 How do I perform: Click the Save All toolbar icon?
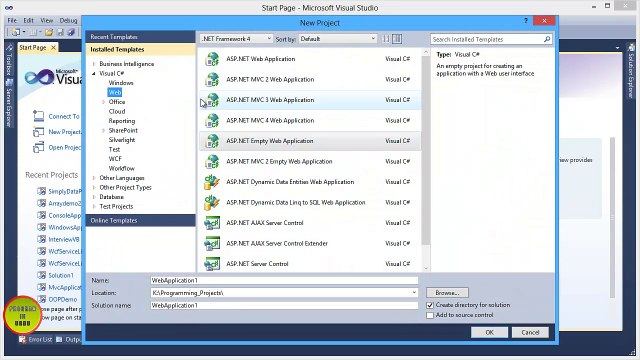point(71,32)
